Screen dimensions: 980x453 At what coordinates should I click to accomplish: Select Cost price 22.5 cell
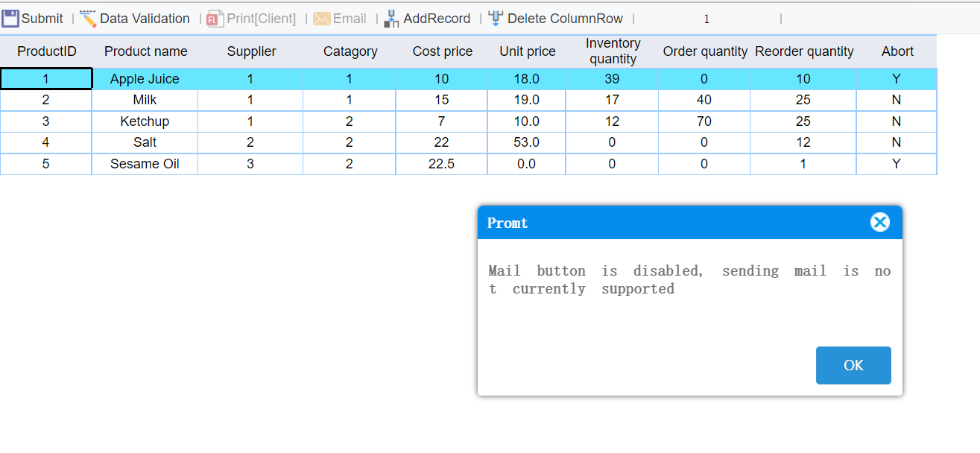pos(442,164)
